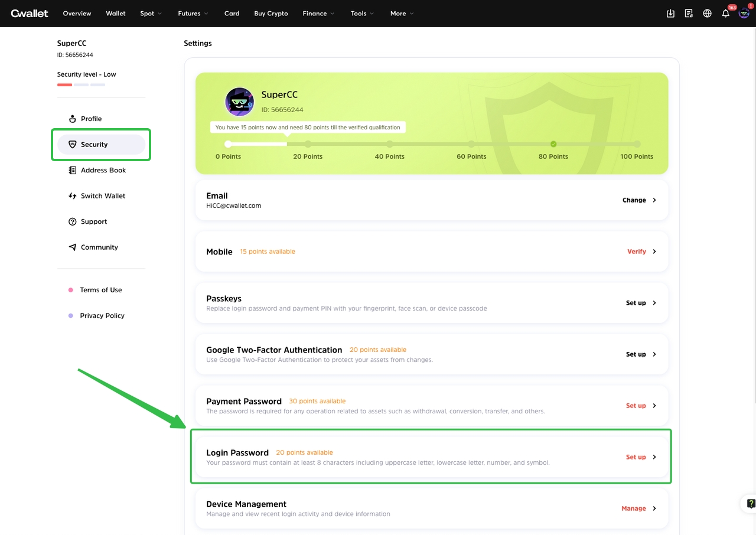Select Address Book in sidebar
Image resolution: width=756 pixels, height=535 pixels.
(x=103, y=170)
